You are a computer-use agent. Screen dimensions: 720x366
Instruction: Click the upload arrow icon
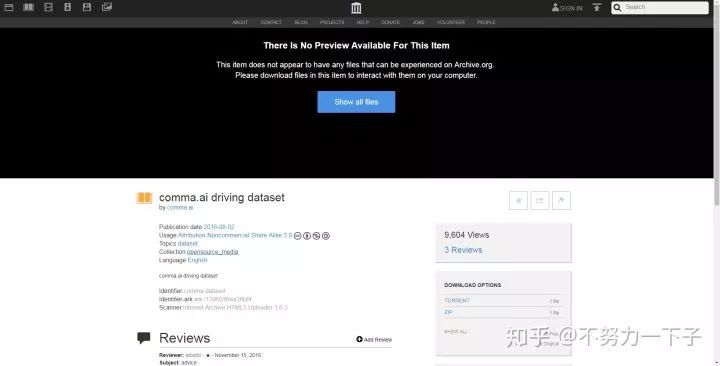click(x=596, y=7)
